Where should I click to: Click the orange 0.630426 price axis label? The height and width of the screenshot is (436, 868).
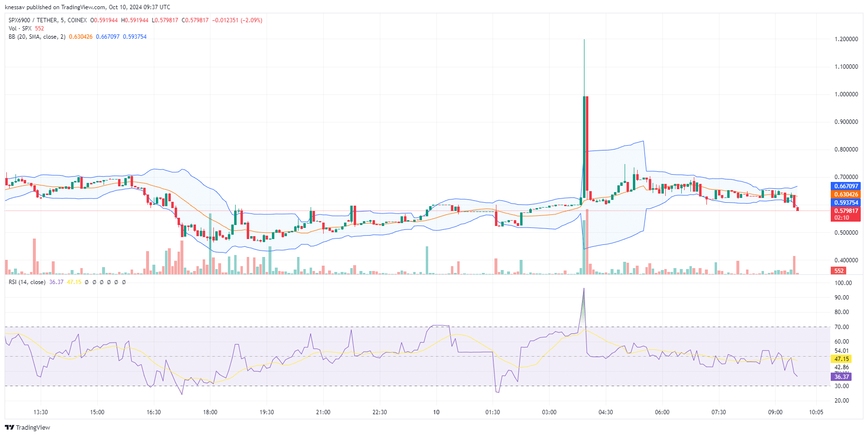pyautogui.click(x=846, y=195)
